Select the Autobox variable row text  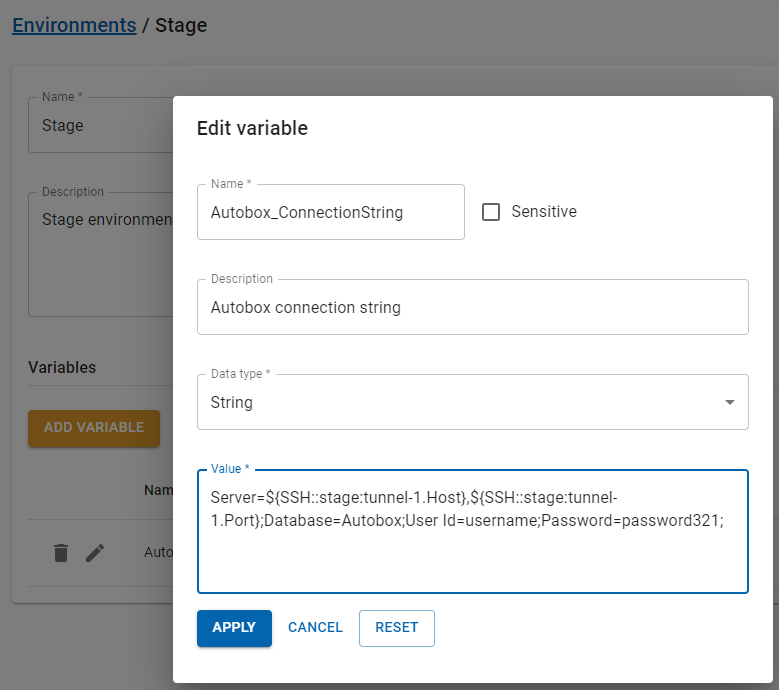tap(158, 552)
